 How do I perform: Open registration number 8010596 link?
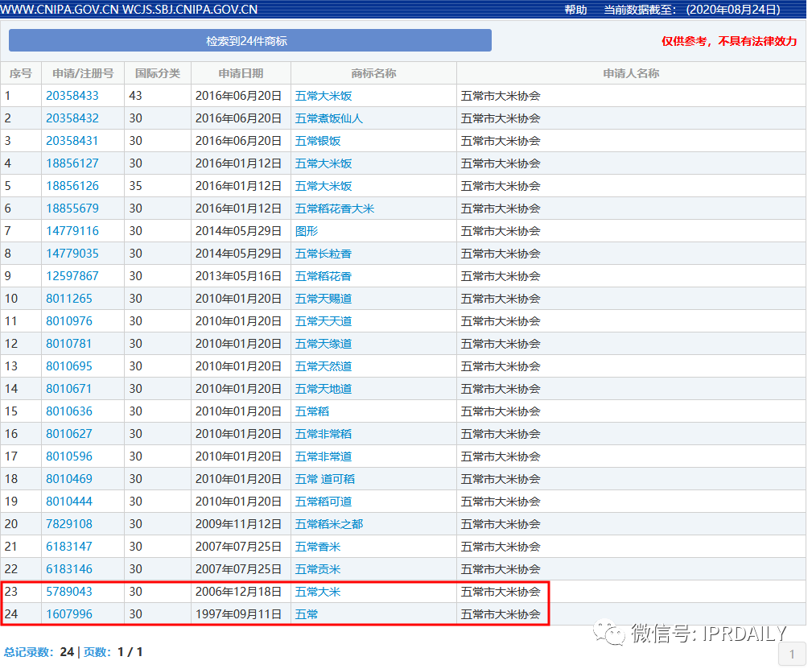(x=69, y=456)
